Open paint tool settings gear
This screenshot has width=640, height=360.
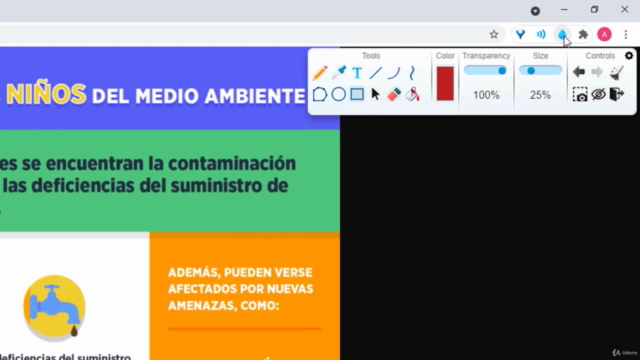[629, 56]
